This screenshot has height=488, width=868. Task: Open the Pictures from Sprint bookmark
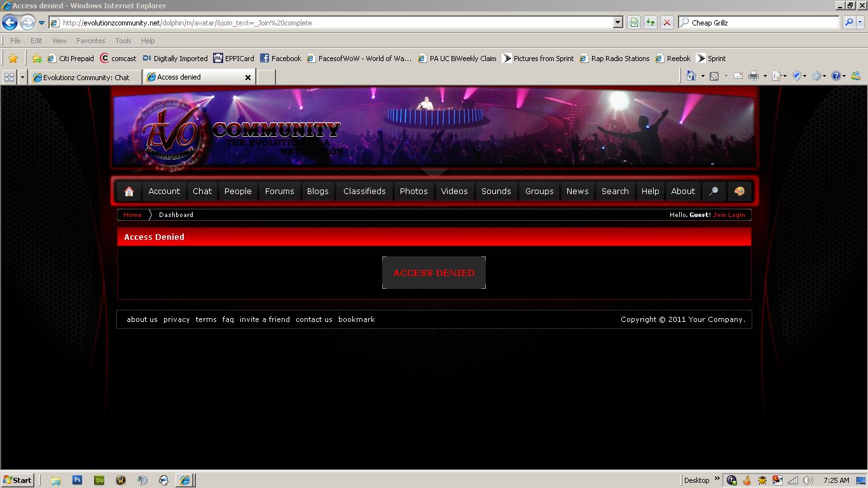coord(538,59)
